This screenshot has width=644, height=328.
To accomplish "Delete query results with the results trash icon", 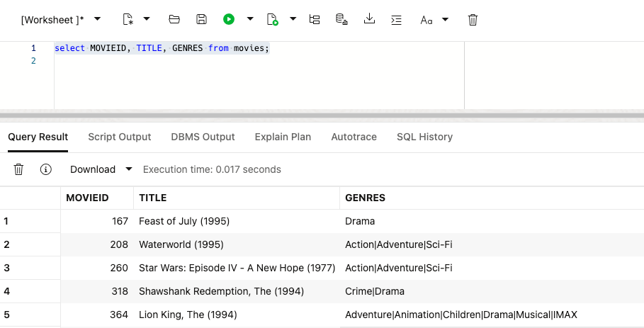I will [19, 169].
